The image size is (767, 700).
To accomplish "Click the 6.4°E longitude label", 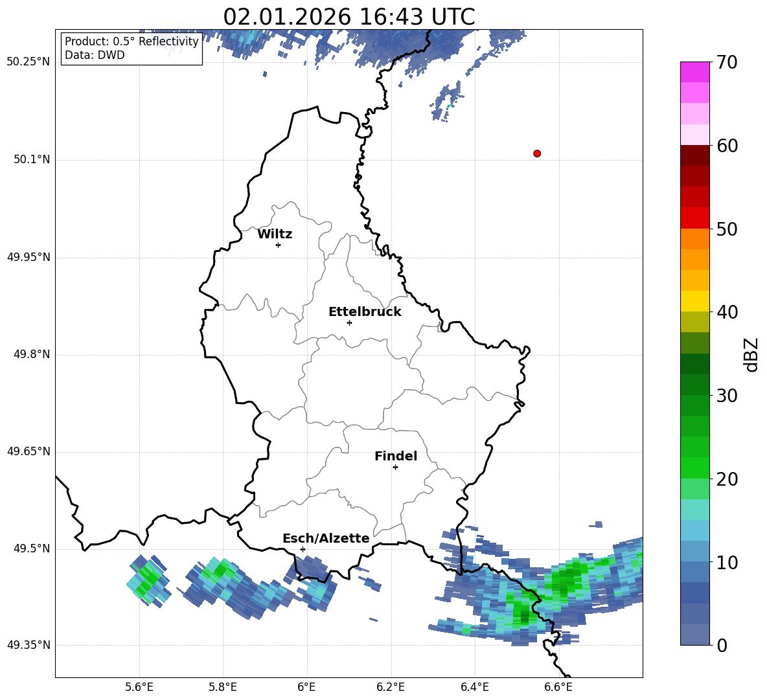I will 474,687.
